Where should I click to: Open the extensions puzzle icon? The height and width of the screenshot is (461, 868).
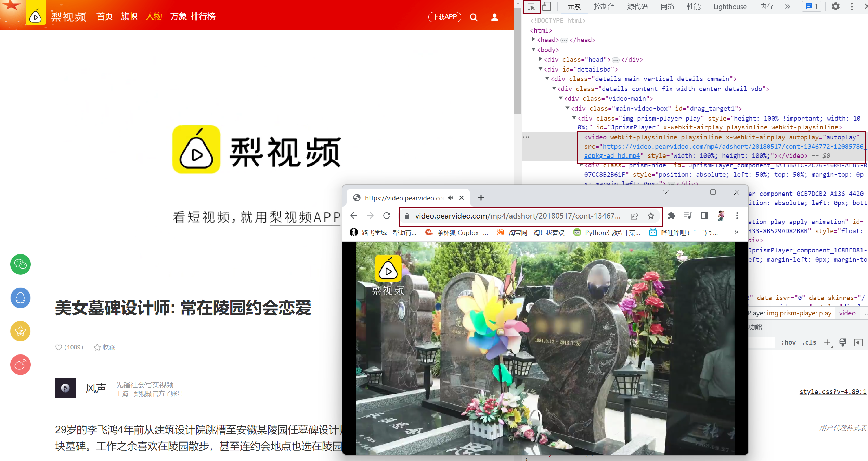click(672, 215)
